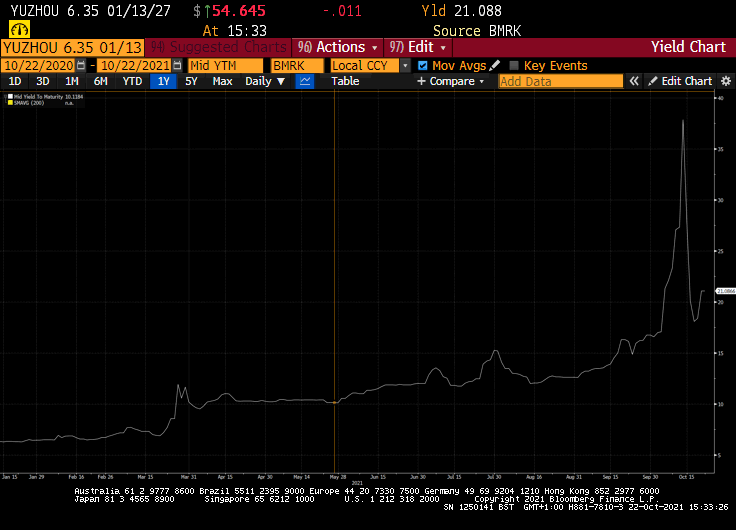Viewport: 736px width, 530px height.
Task: Open the end date calendar picker
Action: point(177,65)
